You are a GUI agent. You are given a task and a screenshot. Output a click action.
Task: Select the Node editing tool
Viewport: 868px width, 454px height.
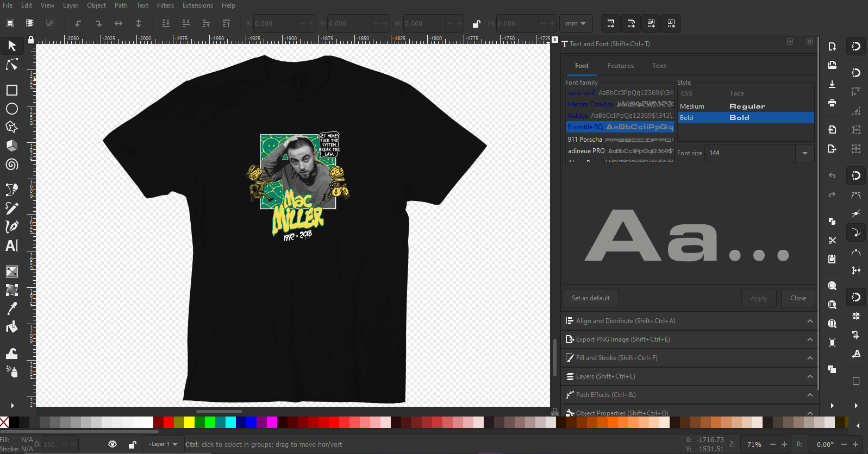click(x=12, y=65)
